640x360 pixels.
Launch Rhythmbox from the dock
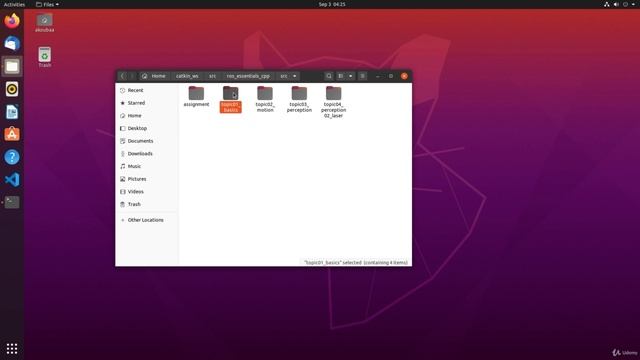pos(12,89)
